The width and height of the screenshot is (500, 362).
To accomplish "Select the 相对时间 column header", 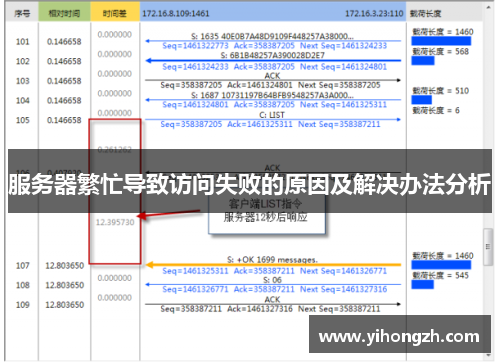I will 64,13.
